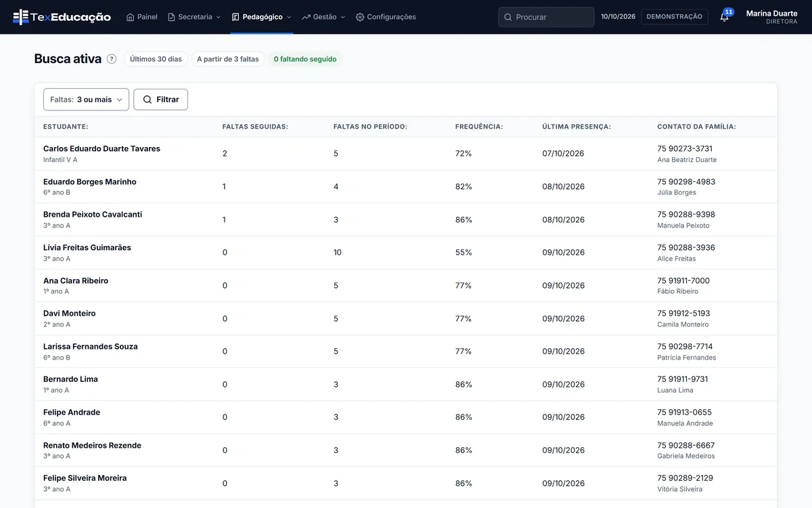Click the magnifier icon in Procurar field
The width and height of the screenshot is (812, 508).
click(x=508, y=17)
